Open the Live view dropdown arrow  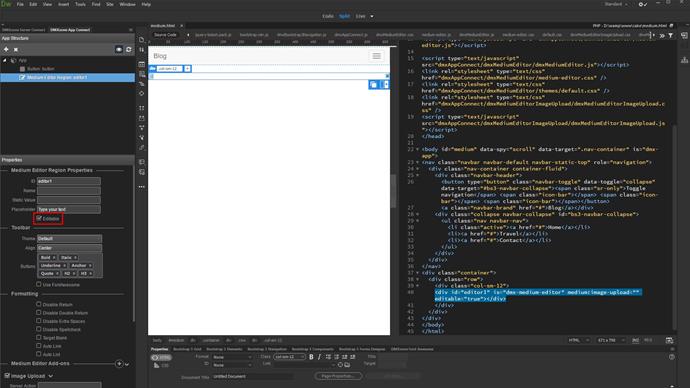click(372, 16)
